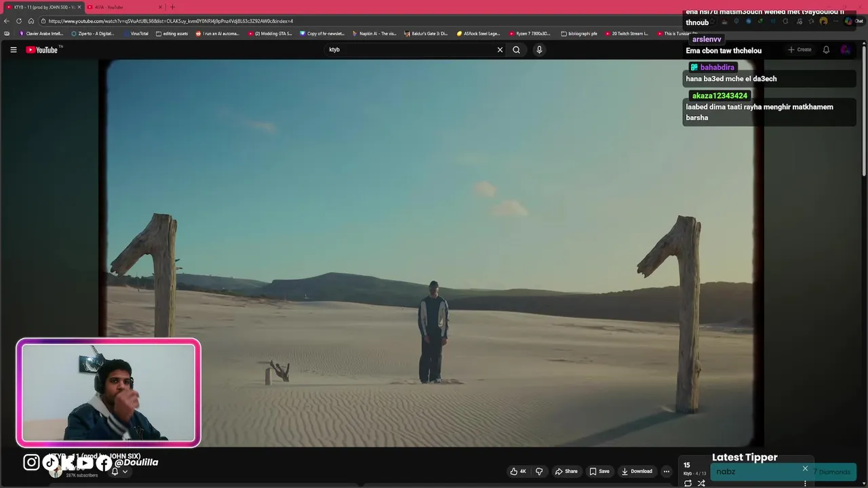Open the 'Ryzen 7 7800x3D...' bookmark

530,33
